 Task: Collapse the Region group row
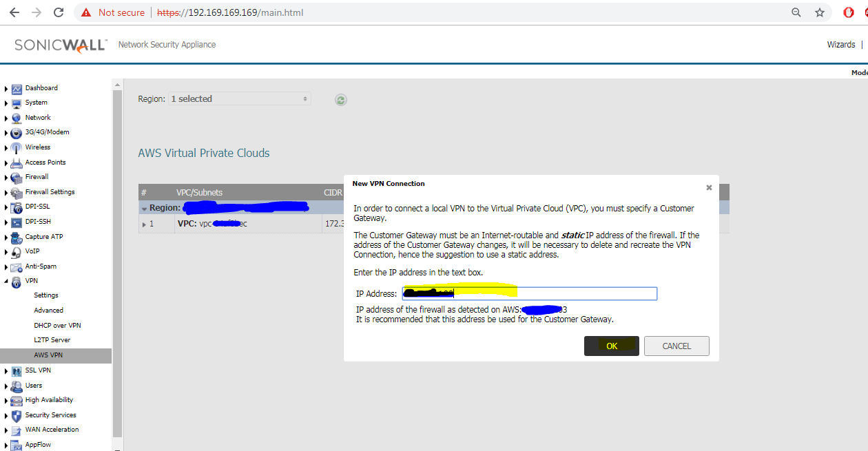[145, 208]
